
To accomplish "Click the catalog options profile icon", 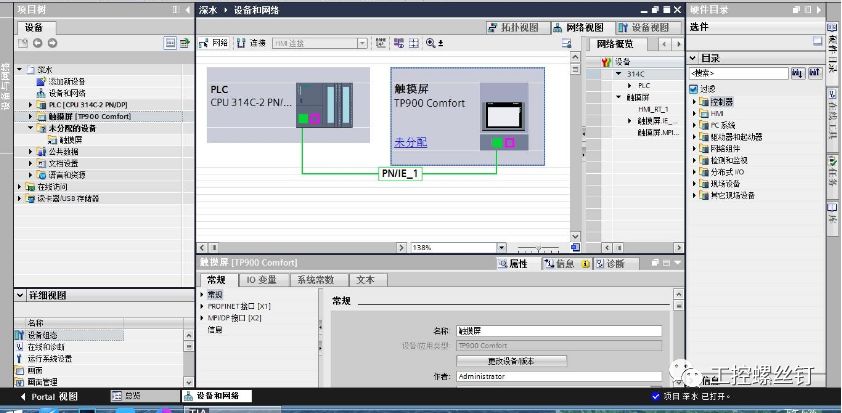I will (x=817, y=41).
